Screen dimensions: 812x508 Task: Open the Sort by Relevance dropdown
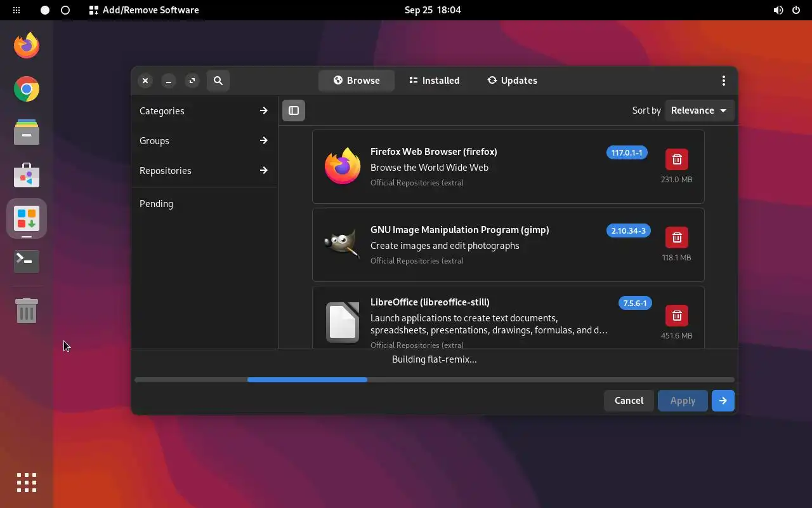[x=700, y=110]
